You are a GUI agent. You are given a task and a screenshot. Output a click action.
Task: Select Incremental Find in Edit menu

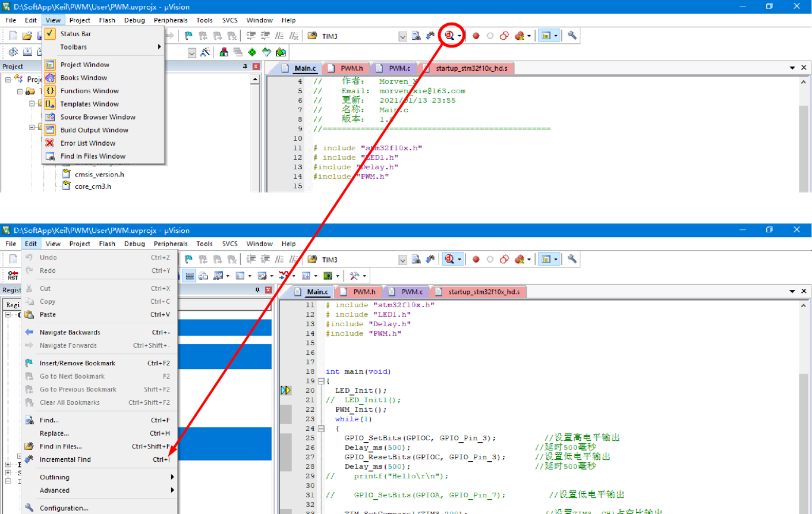[x=64, y=458]
